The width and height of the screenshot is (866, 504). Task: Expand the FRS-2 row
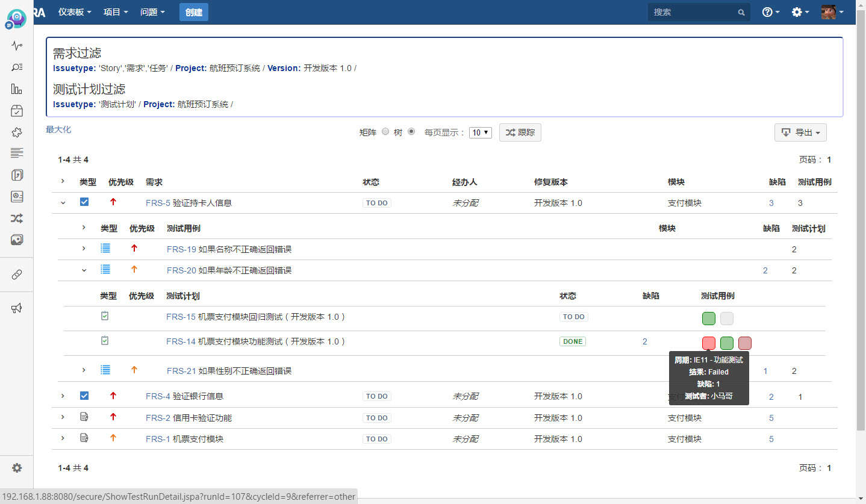(63, 417)
